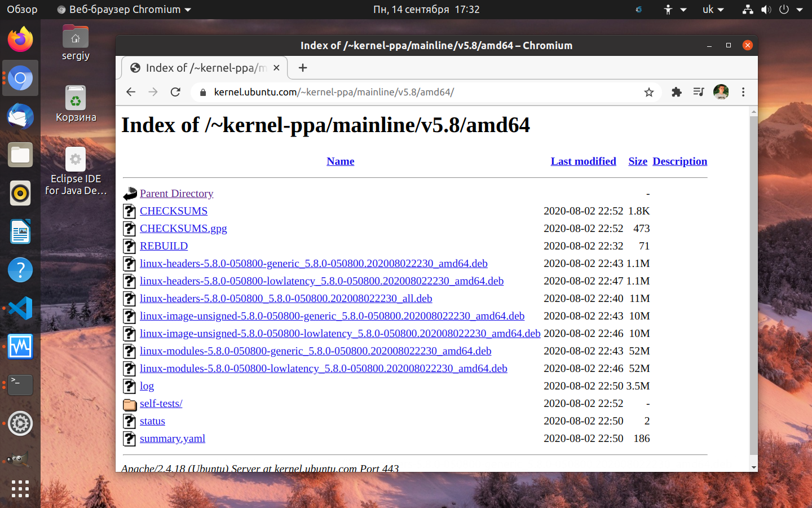Bookmark this page with the star icon

tap(649, 92)
